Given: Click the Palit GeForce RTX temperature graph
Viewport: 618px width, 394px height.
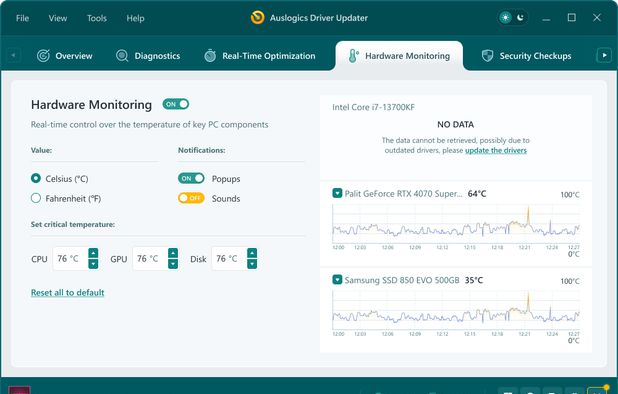Looking at the screenshot, I should (x=456, y=224).
